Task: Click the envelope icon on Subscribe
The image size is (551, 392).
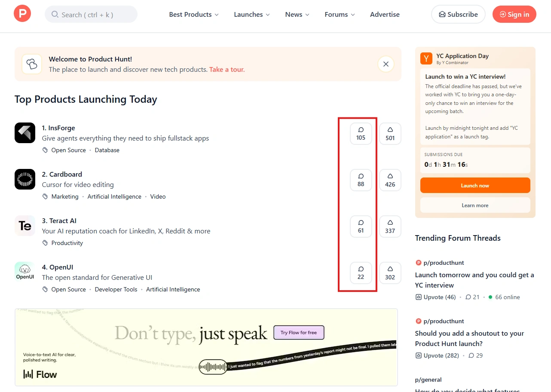Action: click(x=442, y=14)
